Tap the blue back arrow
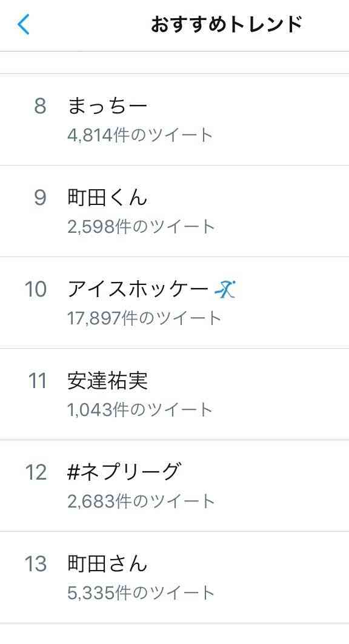The image size is (349, 644). pyautogui.click(x=24, y=25)
